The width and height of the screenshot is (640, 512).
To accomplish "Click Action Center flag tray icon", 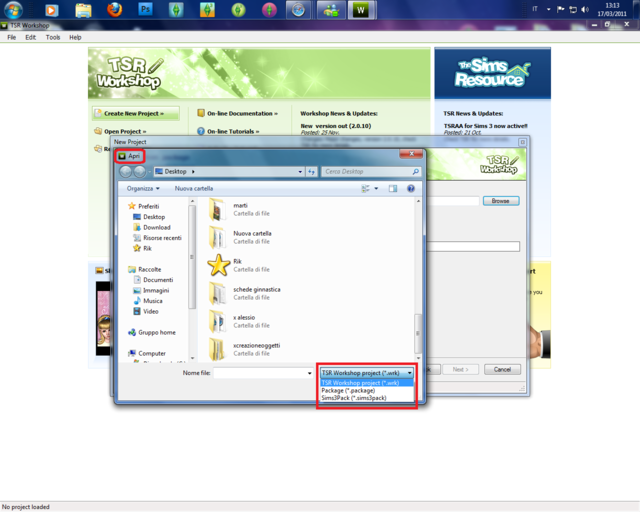I will tap(560, 9).
